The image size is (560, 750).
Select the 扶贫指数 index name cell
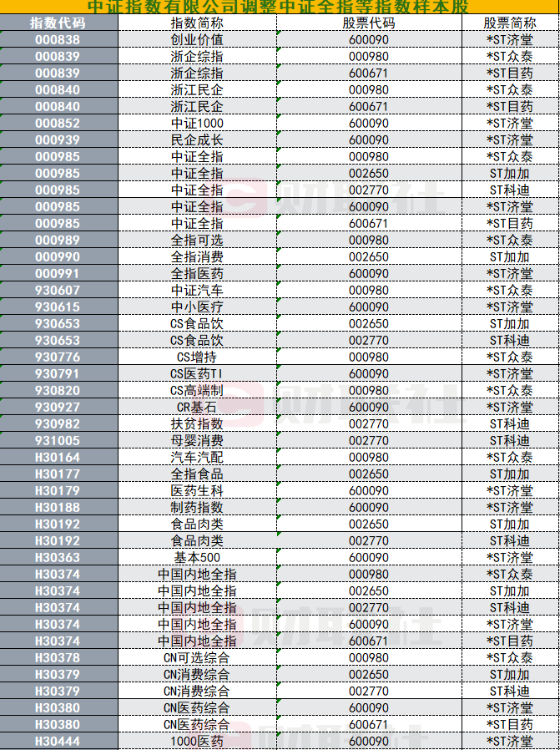(x=197, y=423)
